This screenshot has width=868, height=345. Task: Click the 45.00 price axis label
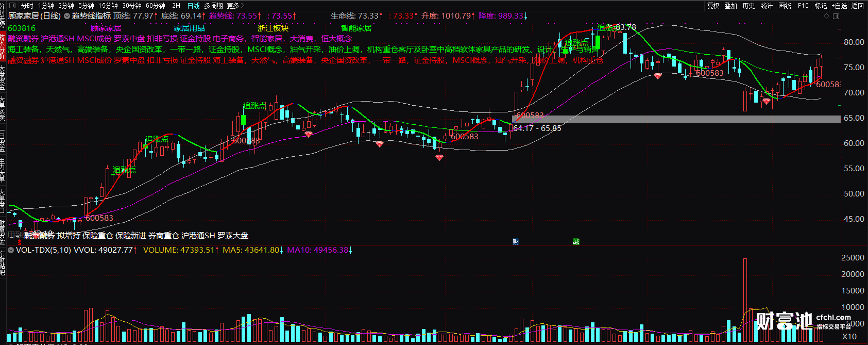pos(854,219)
